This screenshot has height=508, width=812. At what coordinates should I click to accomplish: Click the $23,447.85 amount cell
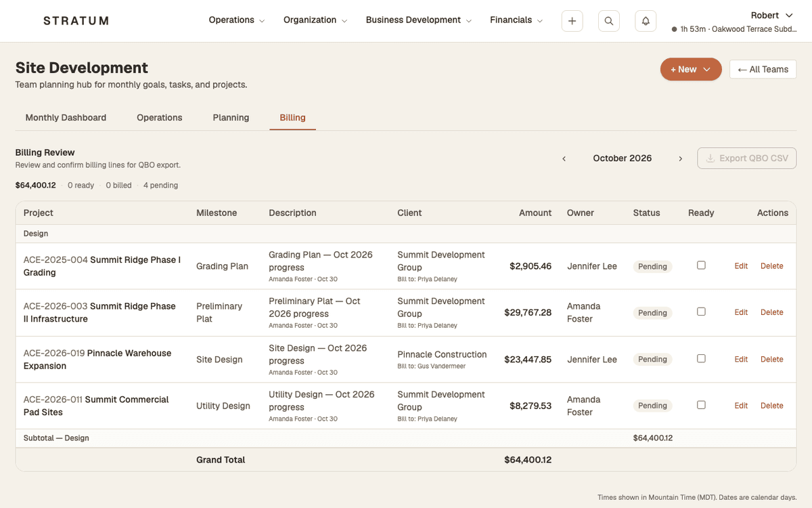pyautogui.click(x=528, y=360)
